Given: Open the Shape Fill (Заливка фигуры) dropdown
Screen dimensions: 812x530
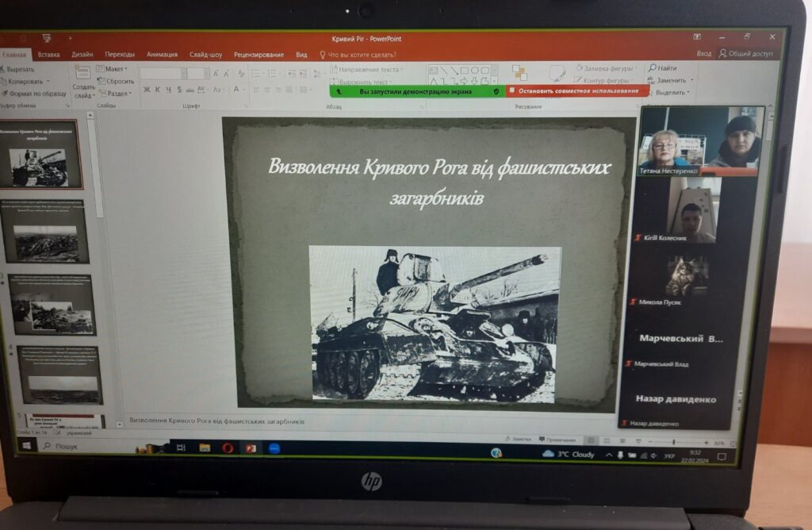Looking at the screenshot, I should pos(606,68).
